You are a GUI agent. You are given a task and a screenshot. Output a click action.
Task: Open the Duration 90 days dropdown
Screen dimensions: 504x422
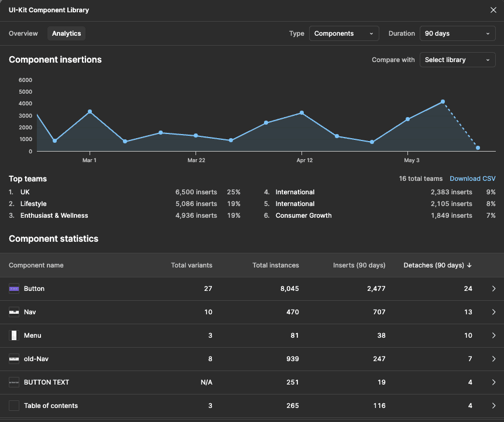tap(457, 33)
